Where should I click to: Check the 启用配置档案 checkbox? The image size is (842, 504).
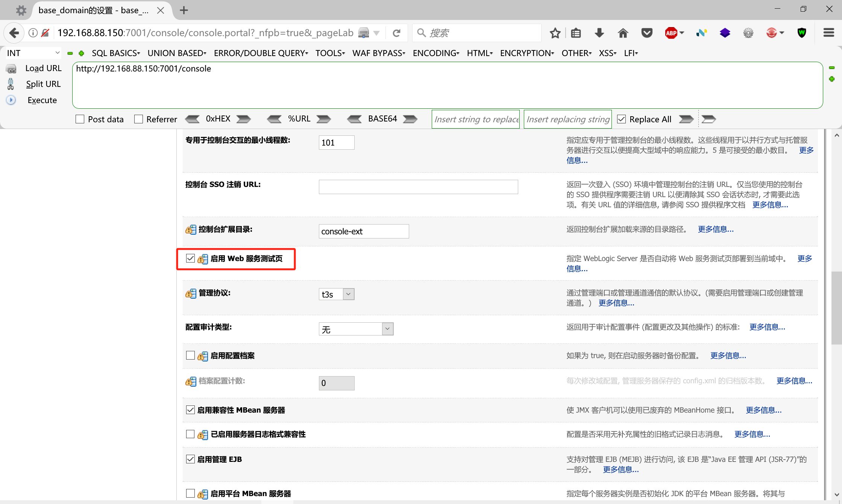pos(190,355)
